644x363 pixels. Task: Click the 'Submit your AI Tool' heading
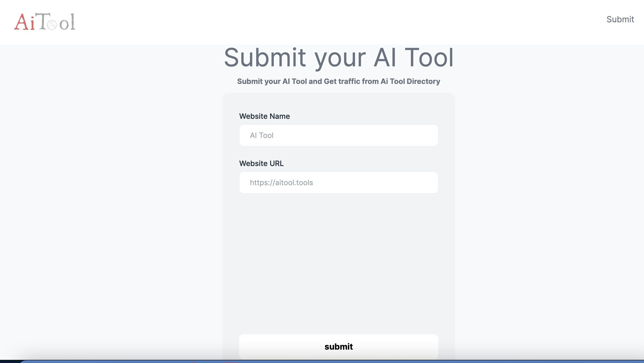click(339, 57)
